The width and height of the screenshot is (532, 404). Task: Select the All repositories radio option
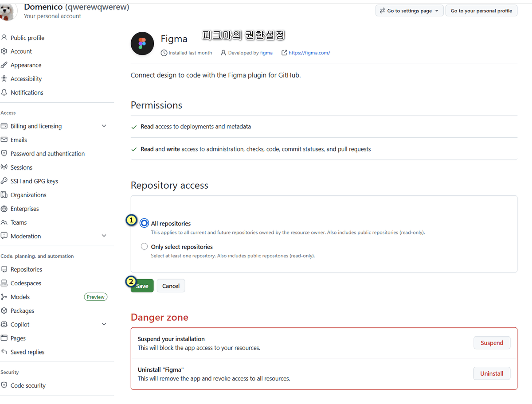tap(144, 223)
